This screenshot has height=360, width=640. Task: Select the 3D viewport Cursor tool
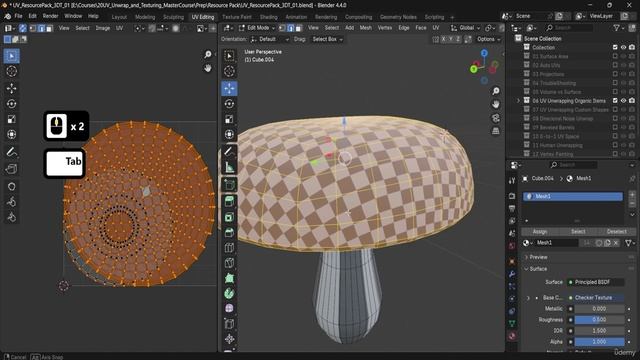229,71
